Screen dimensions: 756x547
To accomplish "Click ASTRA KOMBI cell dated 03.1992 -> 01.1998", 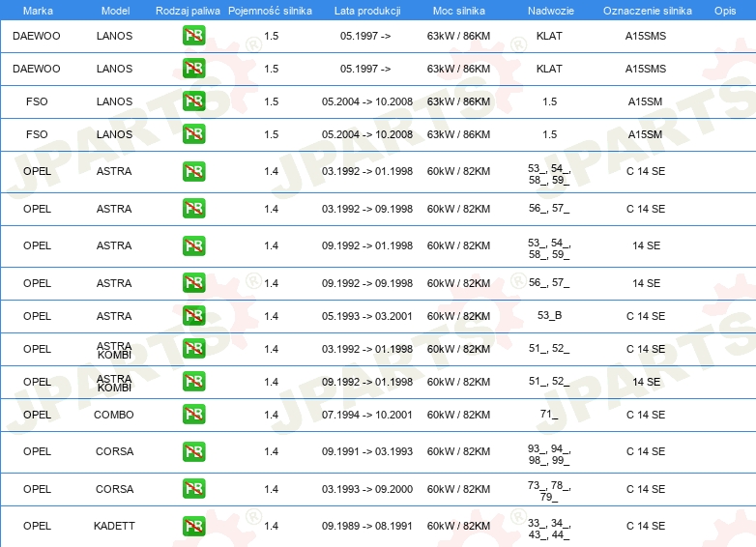I will click(114, 351).
